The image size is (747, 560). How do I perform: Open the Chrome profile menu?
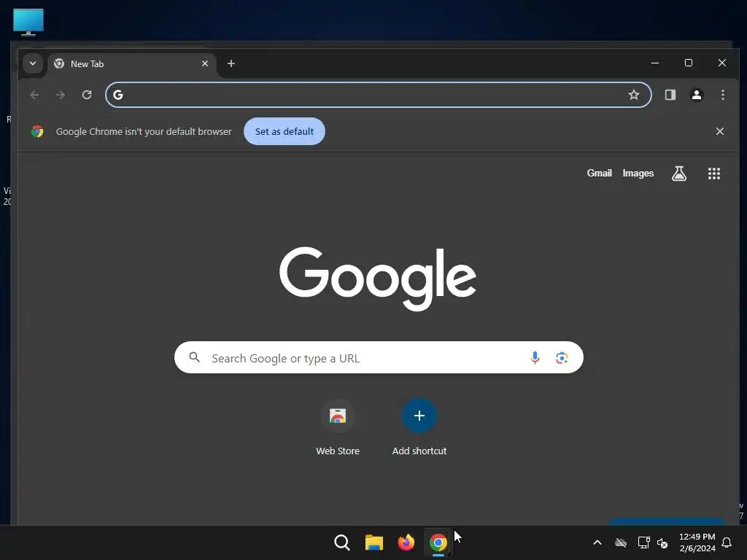click(697, 95)
